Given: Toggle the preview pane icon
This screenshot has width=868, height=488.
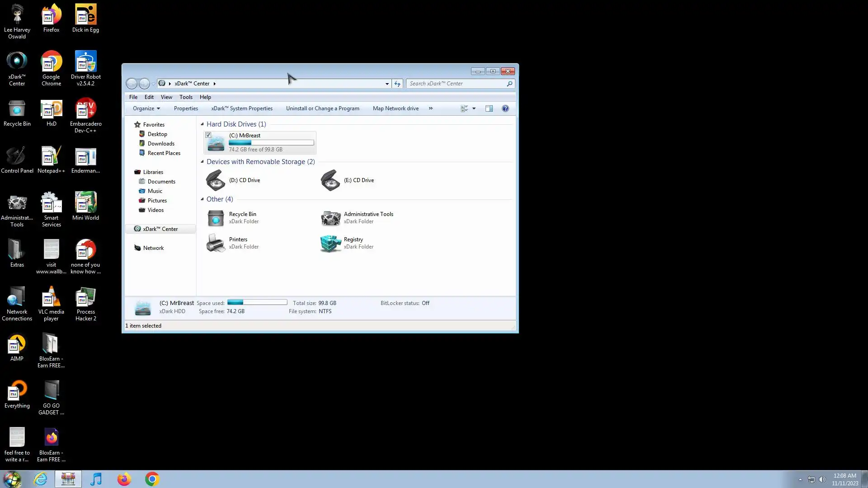Looking at the screenshot, I should tap(489, 108).
